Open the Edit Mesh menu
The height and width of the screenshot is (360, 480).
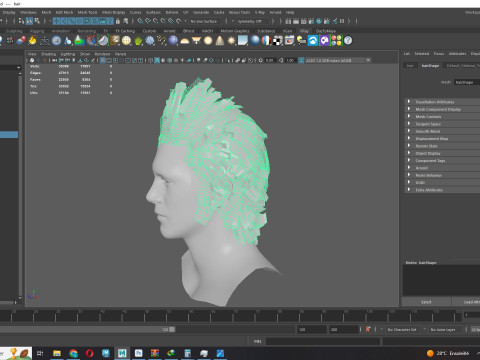click(x=64, y=12)
